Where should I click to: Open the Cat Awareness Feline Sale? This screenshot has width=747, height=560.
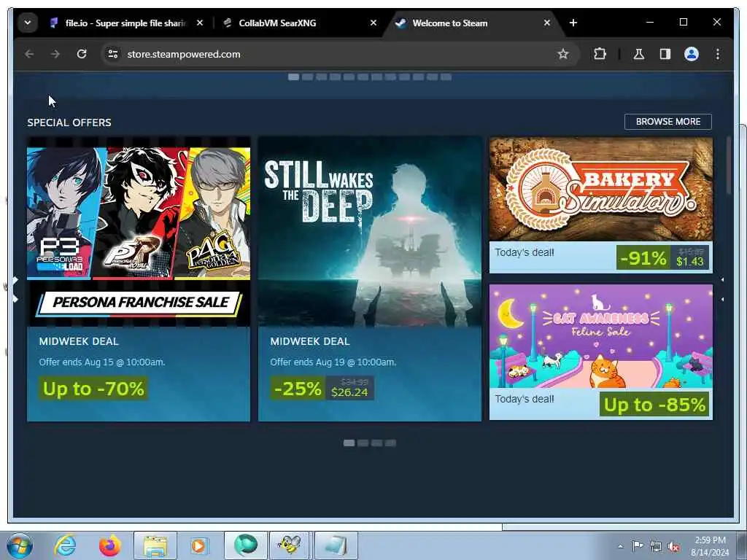tap(601, 352)
